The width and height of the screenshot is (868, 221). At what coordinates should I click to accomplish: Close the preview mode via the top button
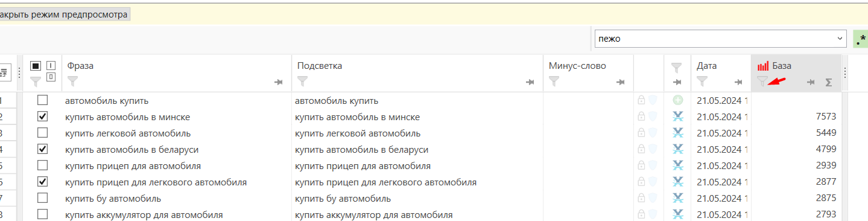(x=65, y=14)
